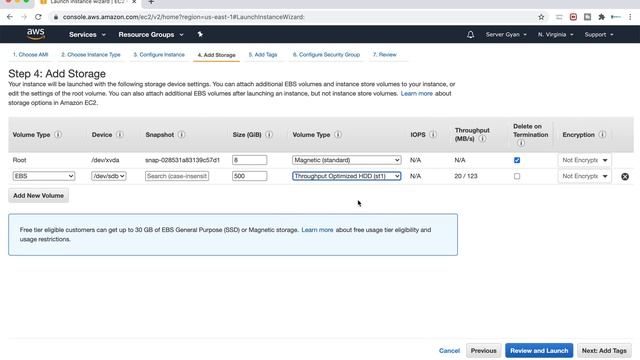Click the Snapshot column info icon

coord(181,135)
